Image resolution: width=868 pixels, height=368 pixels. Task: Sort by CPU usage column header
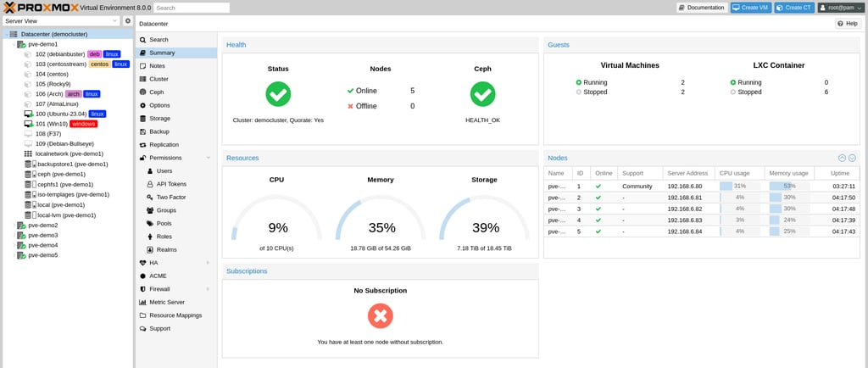coord(739,173)
